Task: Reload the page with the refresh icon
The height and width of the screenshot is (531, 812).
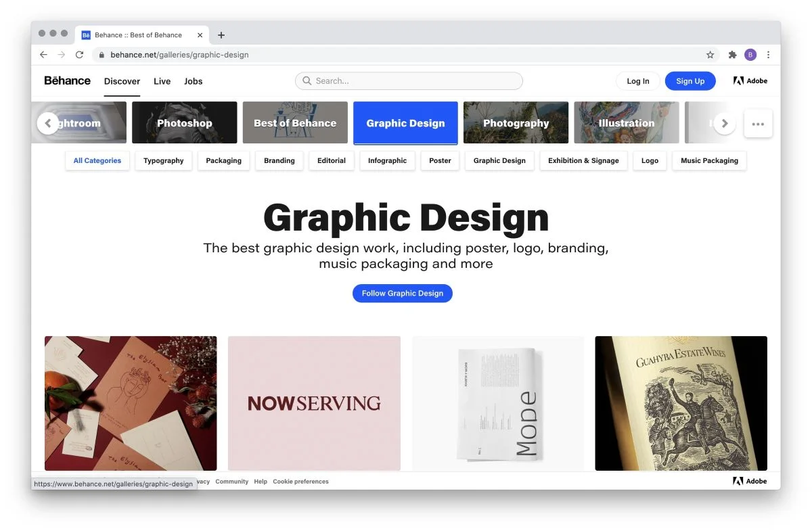Action: click(x=79, y=55)
